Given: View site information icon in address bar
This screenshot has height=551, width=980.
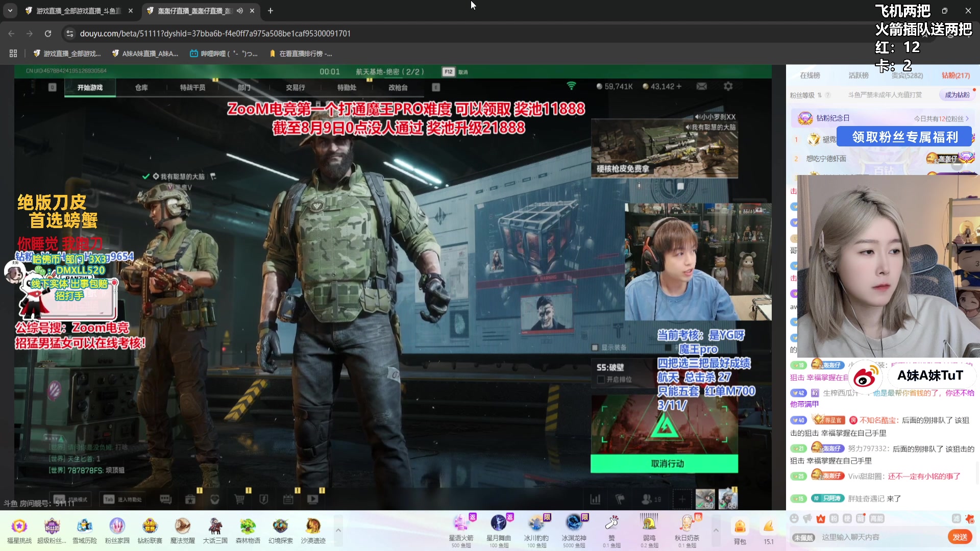Looking at the screenshot, I should click(x=70, y=34).
